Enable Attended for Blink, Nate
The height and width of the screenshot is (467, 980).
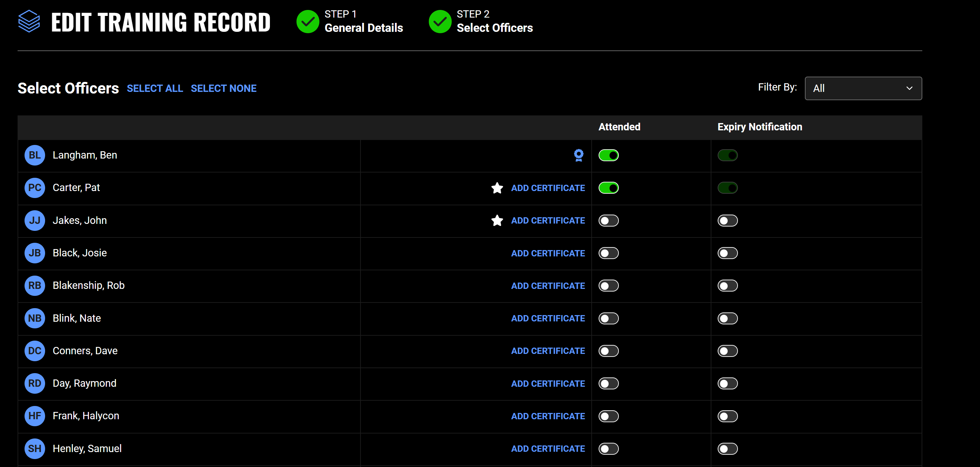click(609, 318)
